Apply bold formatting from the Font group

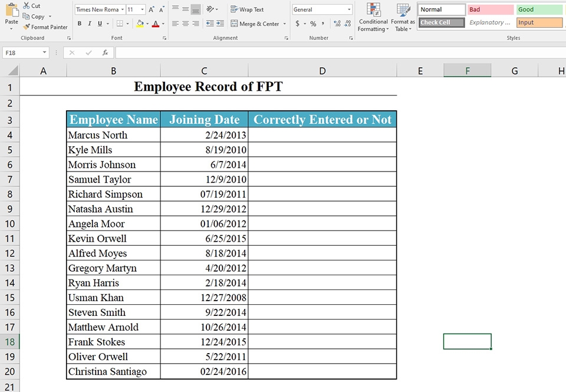[79, 23]
